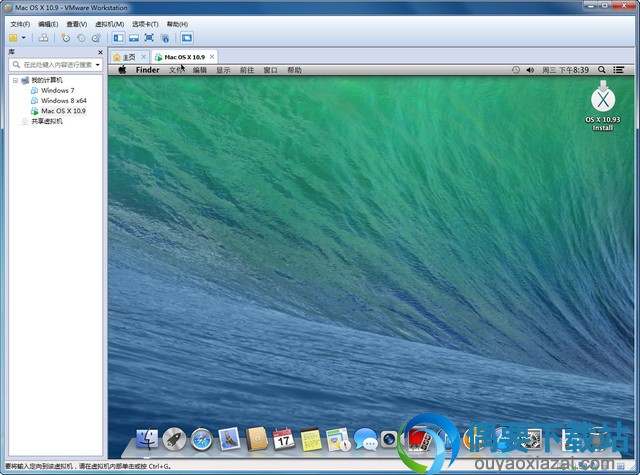This screenshot has height=475, width=640.
Task: Take a snapshot with the clock-plus icon
Action: pyautogui.click(x=65, y=38)
